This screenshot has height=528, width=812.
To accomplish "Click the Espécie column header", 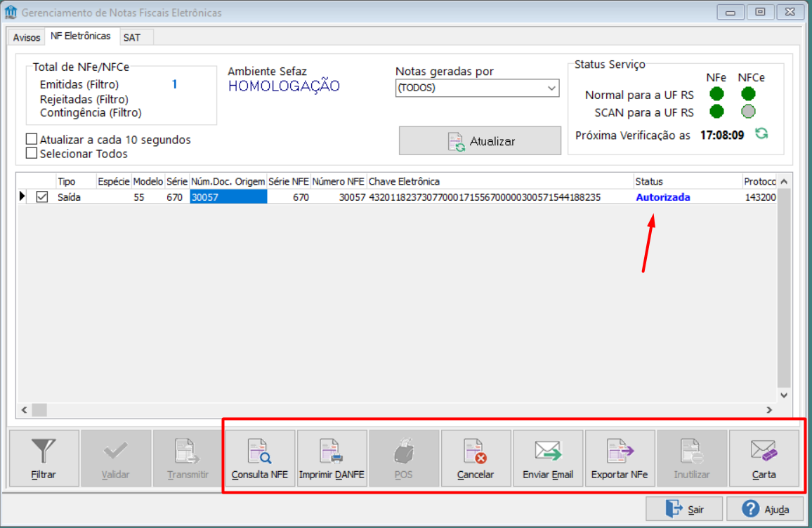I will click(x=113, y=182).
